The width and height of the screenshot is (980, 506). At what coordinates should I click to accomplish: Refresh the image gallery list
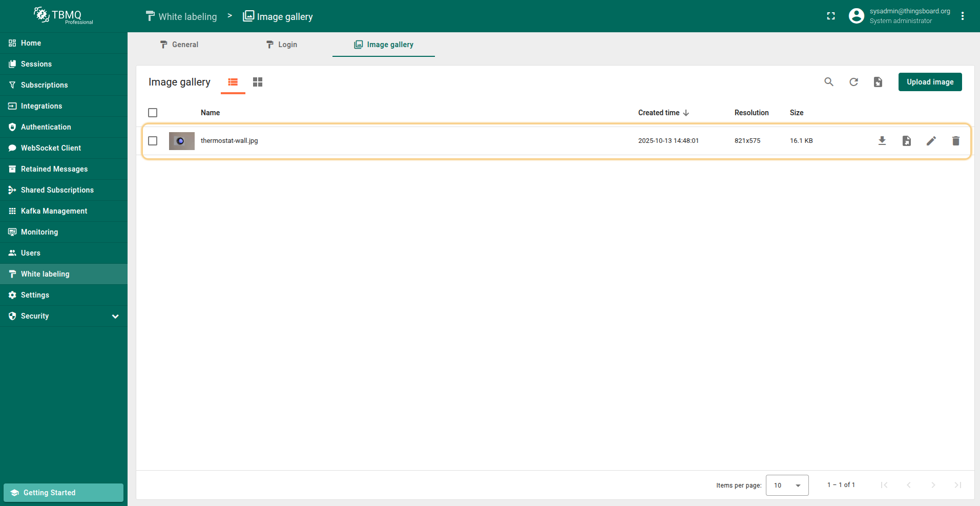(853, 82)
